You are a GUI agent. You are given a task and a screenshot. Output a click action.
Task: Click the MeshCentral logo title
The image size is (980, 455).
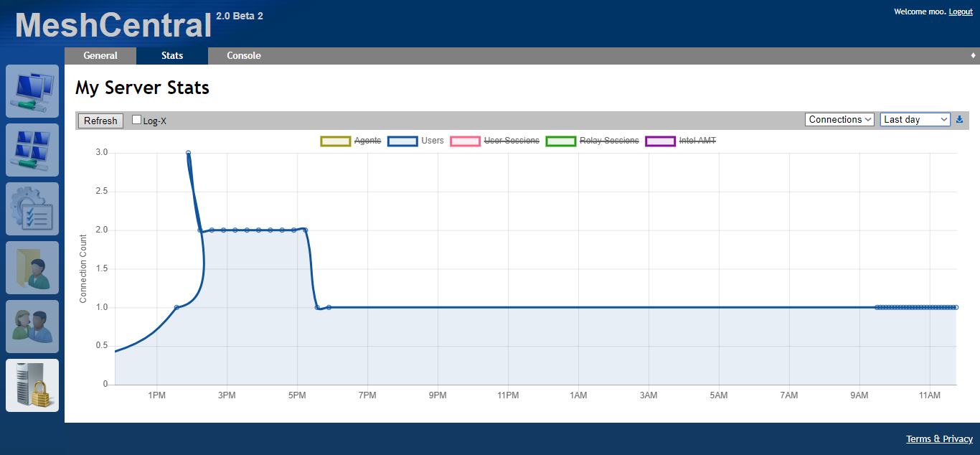[x=113, y=26]
